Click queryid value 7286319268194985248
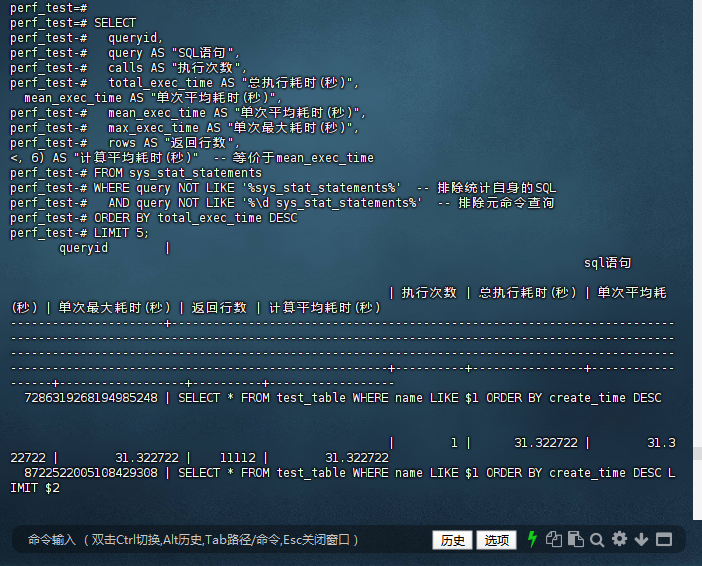Viewport: 702px width, 566px height. click(x=91, y=398)
